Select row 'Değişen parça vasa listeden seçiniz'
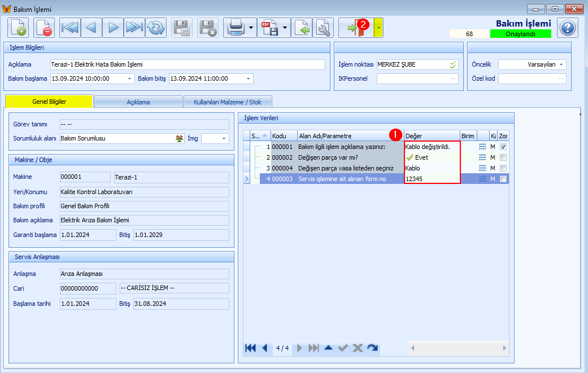This screenshot has width=588, height=373. tap(376, 168)
